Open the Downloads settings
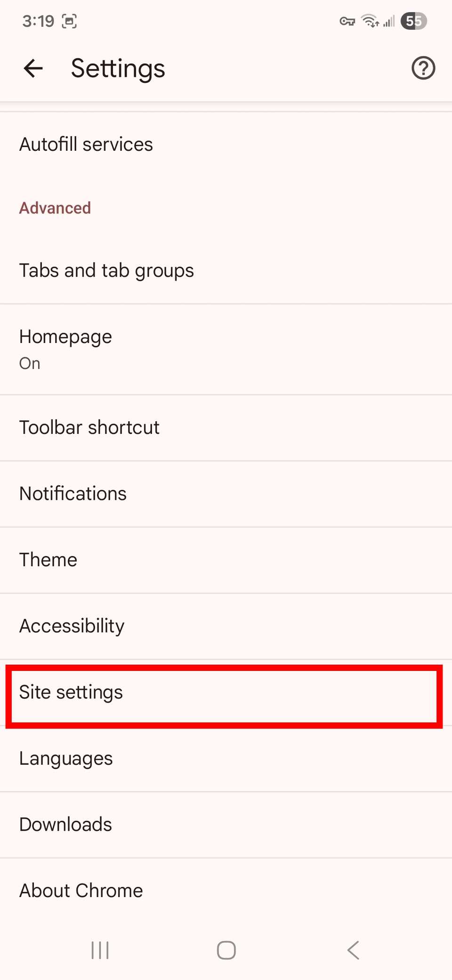This screenshot has width=452, height=980. (65, 824)
